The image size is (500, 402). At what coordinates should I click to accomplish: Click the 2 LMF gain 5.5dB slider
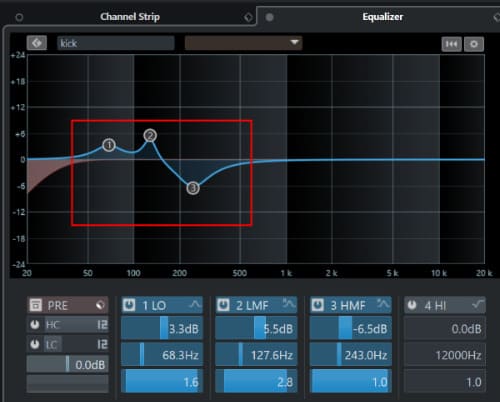(256, 328)
